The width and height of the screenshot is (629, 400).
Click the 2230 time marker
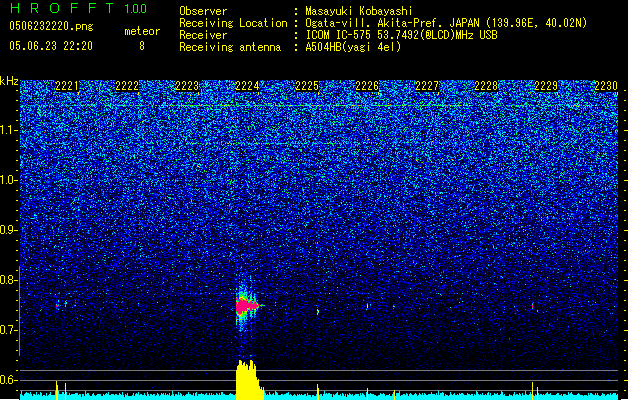point(606,86)
